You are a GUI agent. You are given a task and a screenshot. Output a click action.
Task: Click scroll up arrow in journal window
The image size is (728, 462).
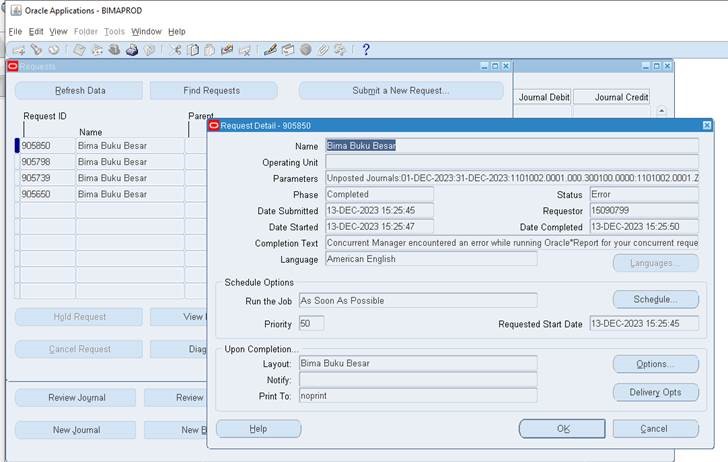point(661,111)
